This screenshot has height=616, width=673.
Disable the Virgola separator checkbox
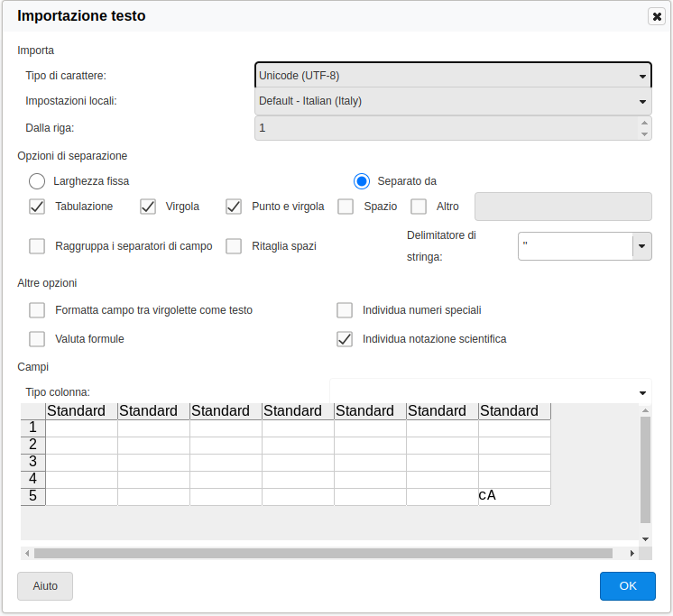click(148, 207)
